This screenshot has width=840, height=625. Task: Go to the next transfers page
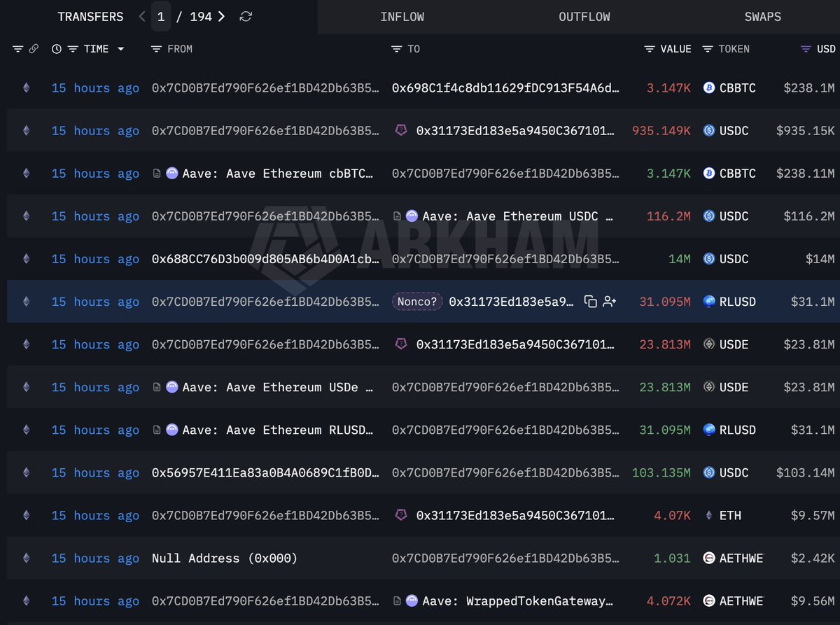(223, 16)
